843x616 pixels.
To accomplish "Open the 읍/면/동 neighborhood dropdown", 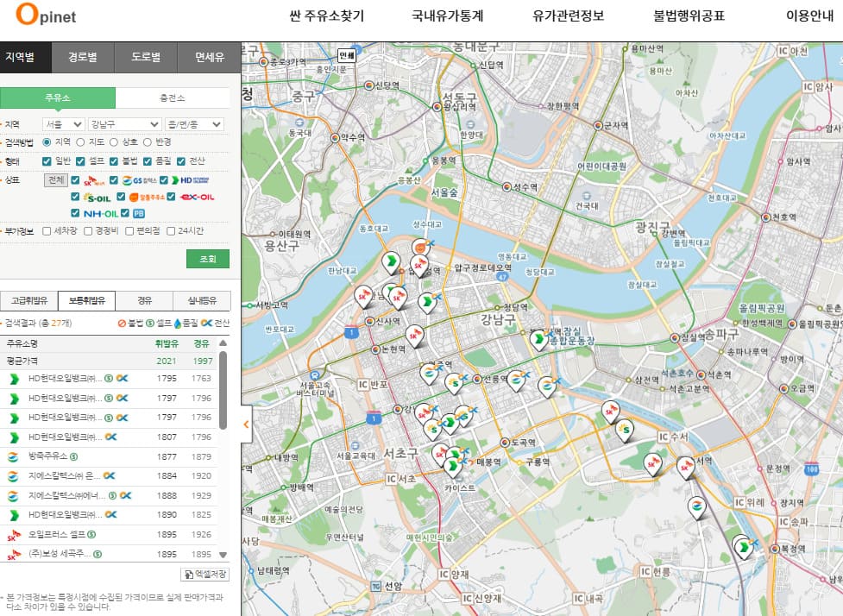I will (x=194, y=124).
